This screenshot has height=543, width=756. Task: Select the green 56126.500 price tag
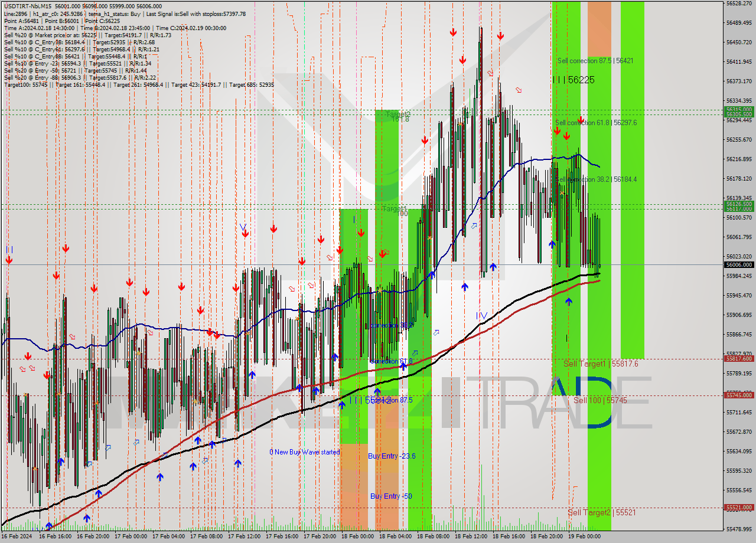click(x=739, y=204)
